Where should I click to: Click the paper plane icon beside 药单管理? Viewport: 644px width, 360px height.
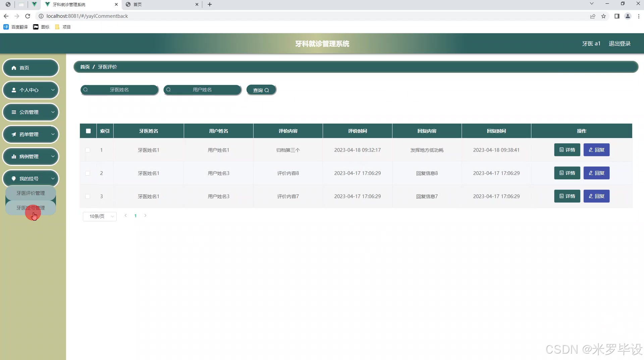coord(14,134)
